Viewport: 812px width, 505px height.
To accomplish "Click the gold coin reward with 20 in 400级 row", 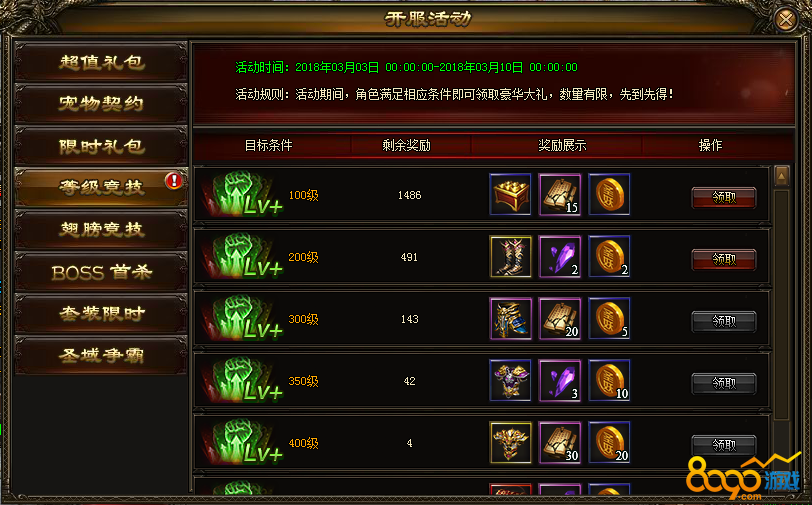I will (609, 442).
